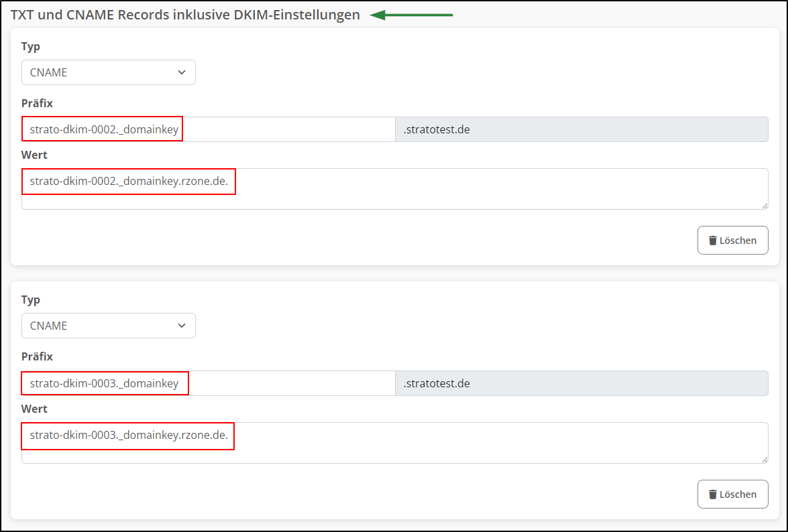Click the Wert textarea with strato-dkim-0002._domainkey.rzone.de.
Viewport: 788px width, 532px height.
pyautogui.click(x=394, y=189)
